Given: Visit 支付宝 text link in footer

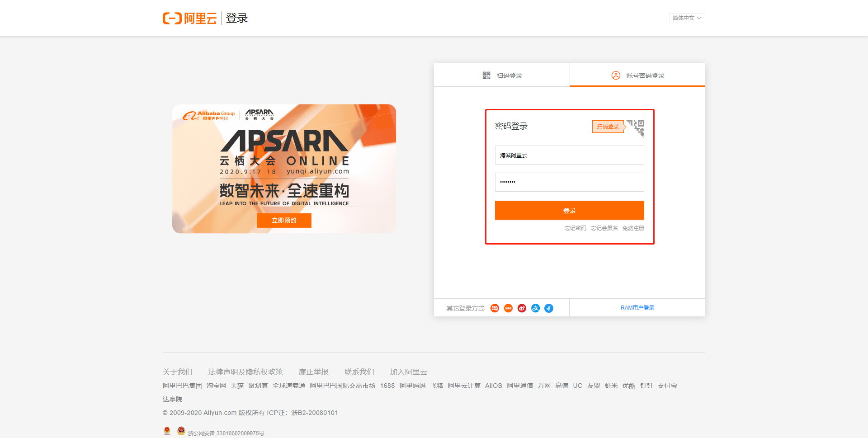Looking at the screenshot, I should pos(667,386).
